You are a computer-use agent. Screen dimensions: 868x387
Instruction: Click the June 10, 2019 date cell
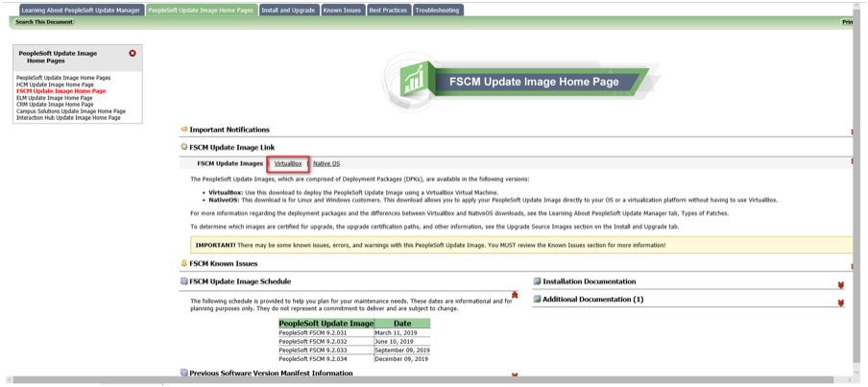pyautogui.click(x=402, y=342)
